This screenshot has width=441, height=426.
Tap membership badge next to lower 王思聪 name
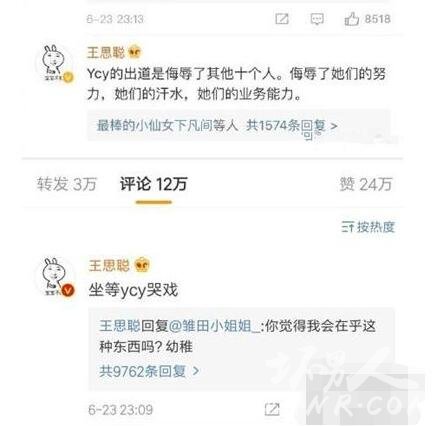pyautogui.click(x=142, y=265)
